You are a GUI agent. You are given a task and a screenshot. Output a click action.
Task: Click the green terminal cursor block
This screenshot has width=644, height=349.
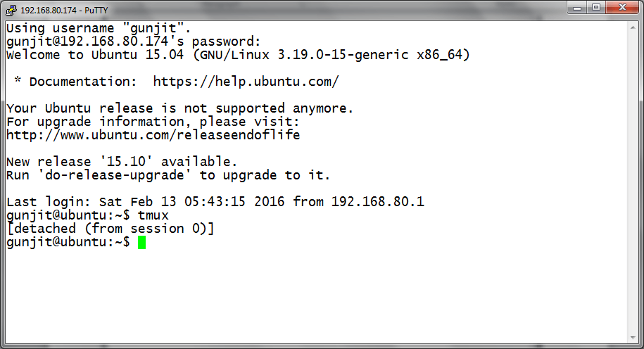coord(141,243)
